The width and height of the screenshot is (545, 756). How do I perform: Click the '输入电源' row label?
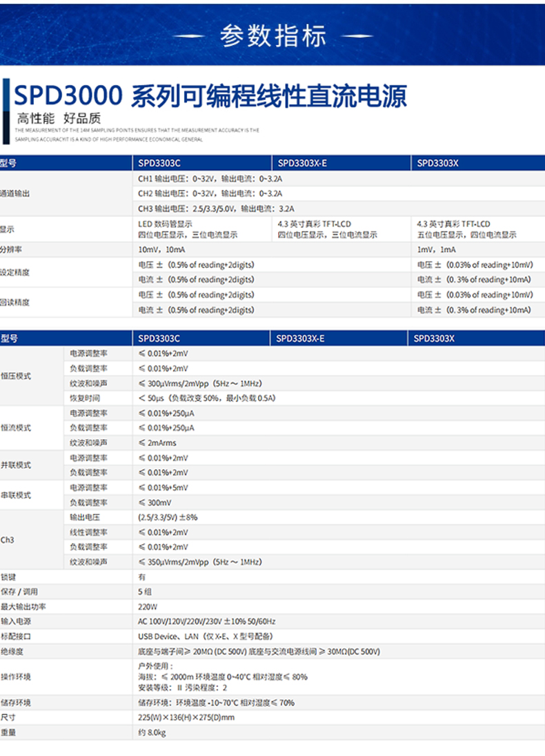point(15,621)
